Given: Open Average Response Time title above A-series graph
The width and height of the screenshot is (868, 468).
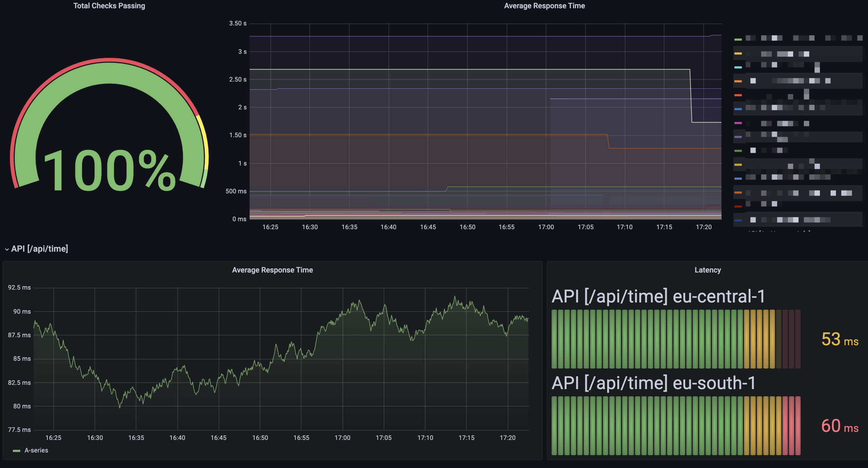Looking at the screenshot, I should point(272,270).
